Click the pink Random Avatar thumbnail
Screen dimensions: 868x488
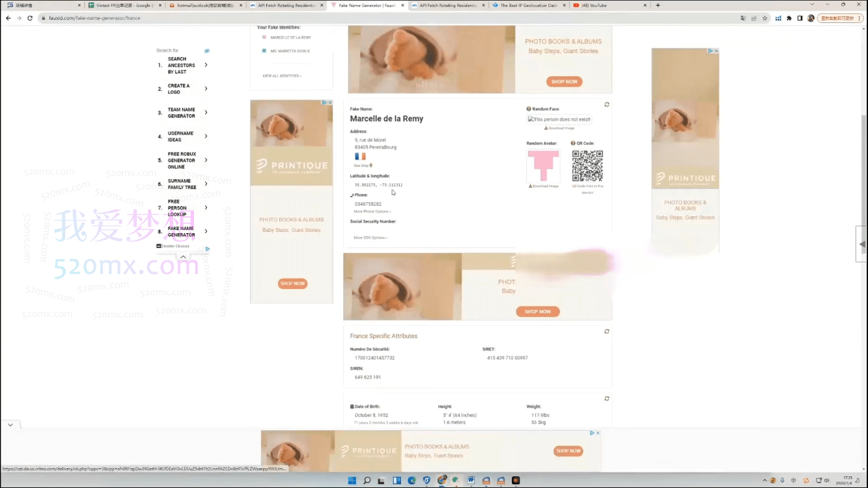click(x=543, y=166)
